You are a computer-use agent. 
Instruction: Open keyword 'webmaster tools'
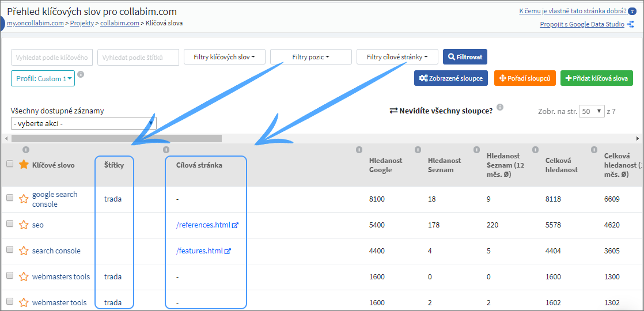[x=59, y=303]
